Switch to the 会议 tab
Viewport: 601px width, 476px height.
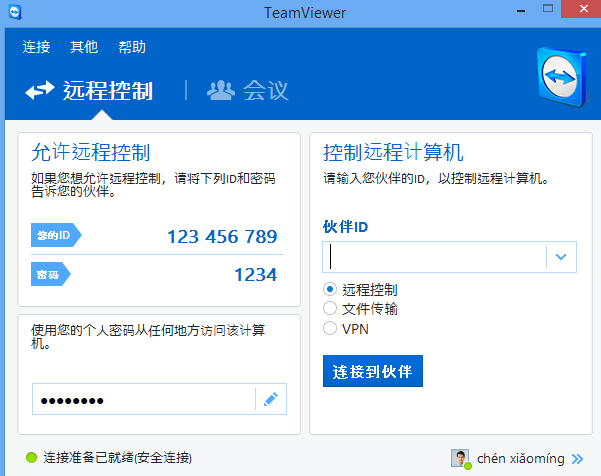pos(248,90)
